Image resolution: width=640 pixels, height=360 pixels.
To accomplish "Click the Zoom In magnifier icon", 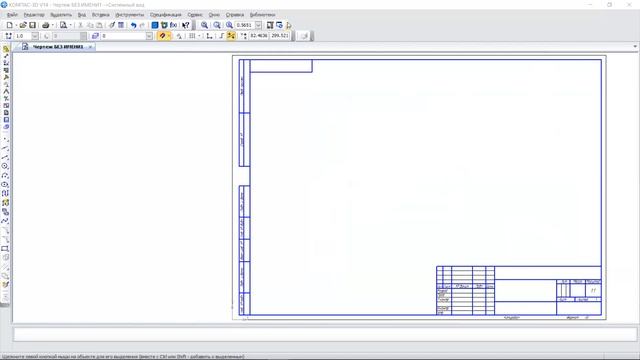I will [204, 25].
